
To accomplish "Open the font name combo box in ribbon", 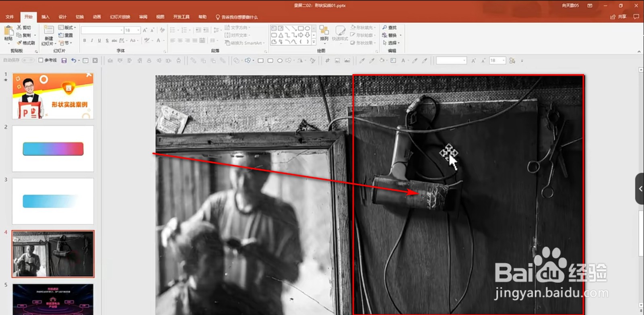I will (x=102, y=30).
